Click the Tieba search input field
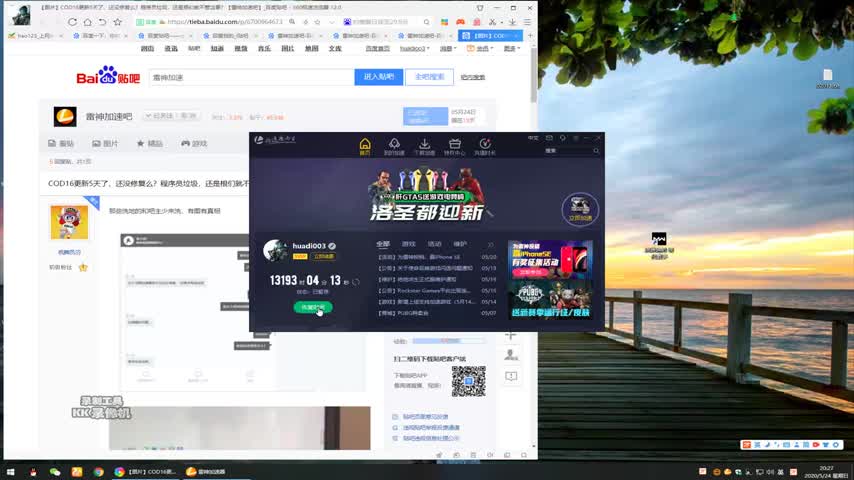The width and height of the screenshot is (854, 480). 250,77
